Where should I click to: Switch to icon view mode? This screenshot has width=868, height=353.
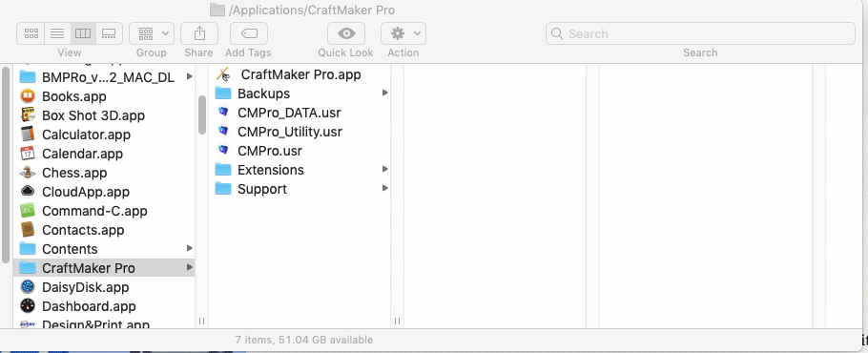[x=31, y=33]
